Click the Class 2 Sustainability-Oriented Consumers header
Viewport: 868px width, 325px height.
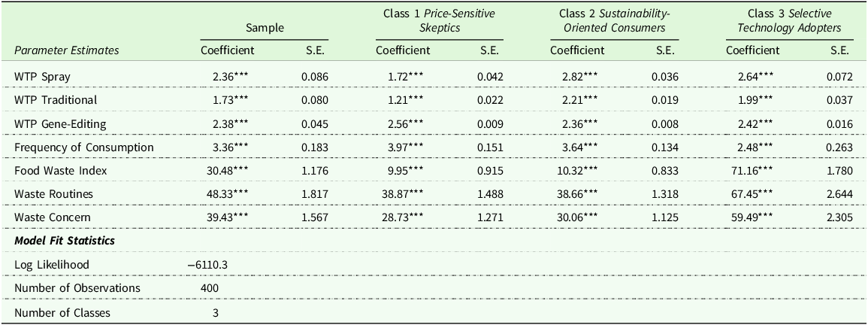click(x=614, y=21)
